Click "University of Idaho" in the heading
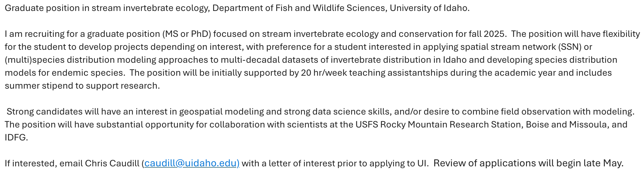Image resolution: width=644 pixels, height=170 pixels. [429, 8]
